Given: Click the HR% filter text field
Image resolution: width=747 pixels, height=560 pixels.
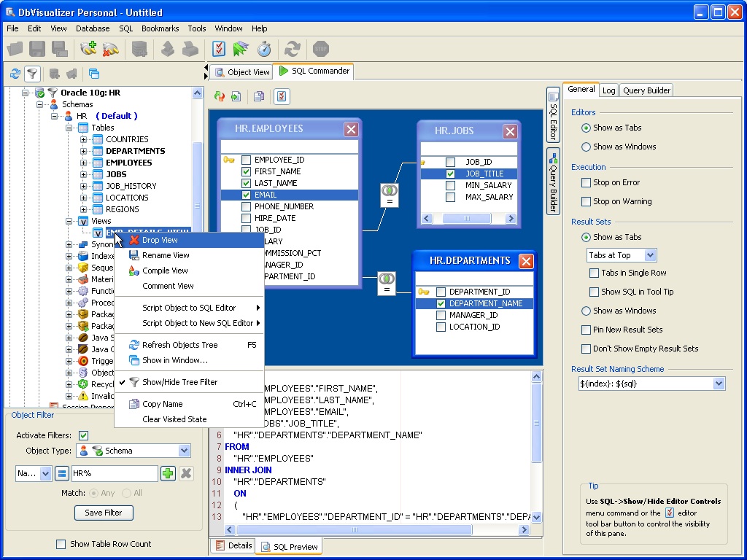Looking at the screenshot, I should point(114,473).
